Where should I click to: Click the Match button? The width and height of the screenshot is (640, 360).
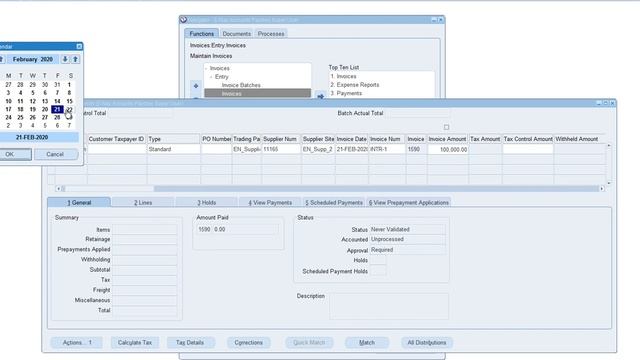[367, 342]
